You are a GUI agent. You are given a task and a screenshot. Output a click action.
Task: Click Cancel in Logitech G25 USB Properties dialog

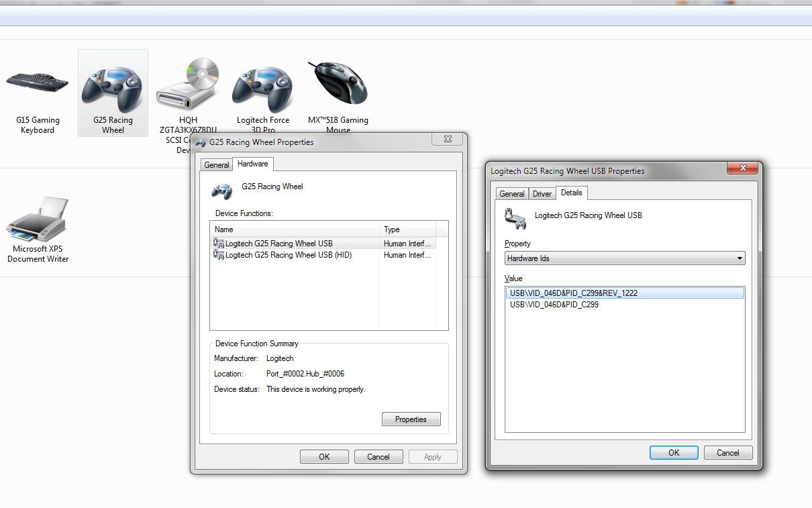[x=728, y=453]
